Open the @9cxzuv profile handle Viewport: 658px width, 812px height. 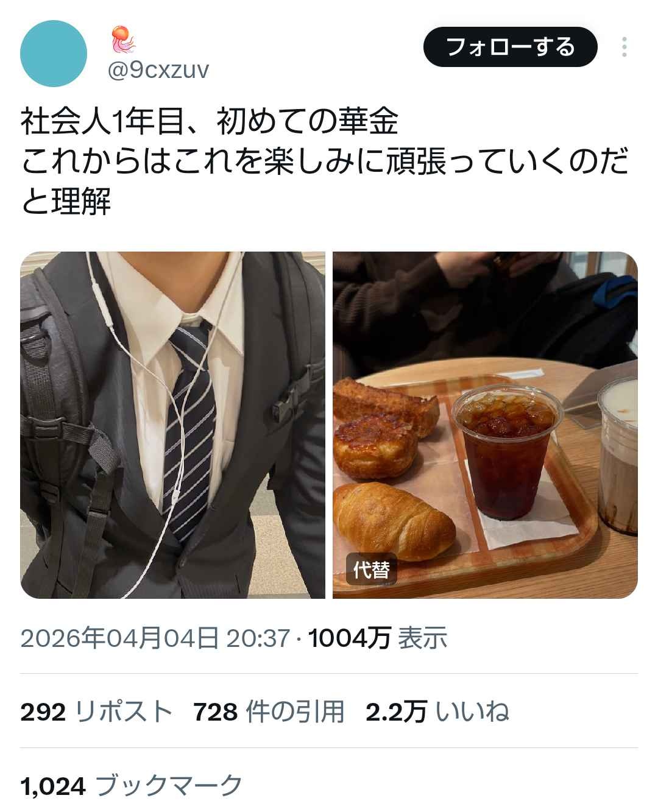[x=158, y=71]
